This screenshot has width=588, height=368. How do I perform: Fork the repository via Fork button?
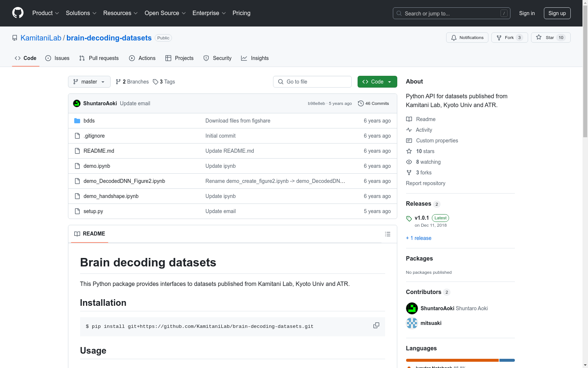509,38
